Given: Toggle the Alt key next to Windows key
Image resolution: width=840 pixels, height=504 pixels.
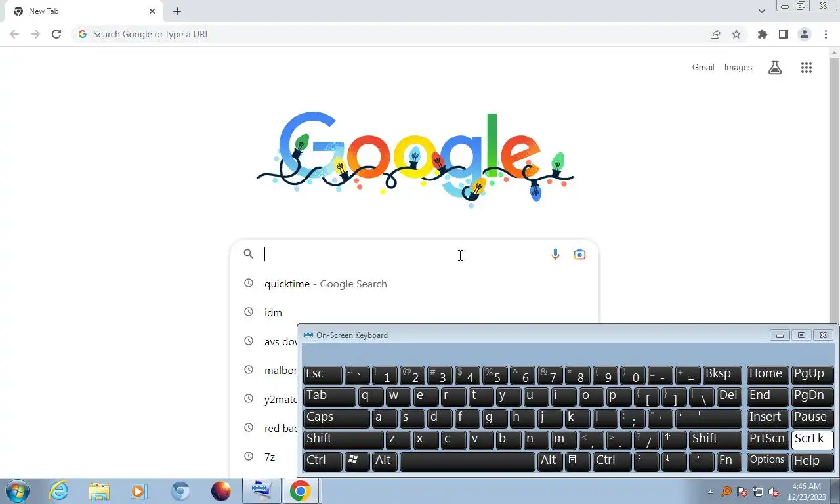Looking at the screenshot, I should pos(385,461).
